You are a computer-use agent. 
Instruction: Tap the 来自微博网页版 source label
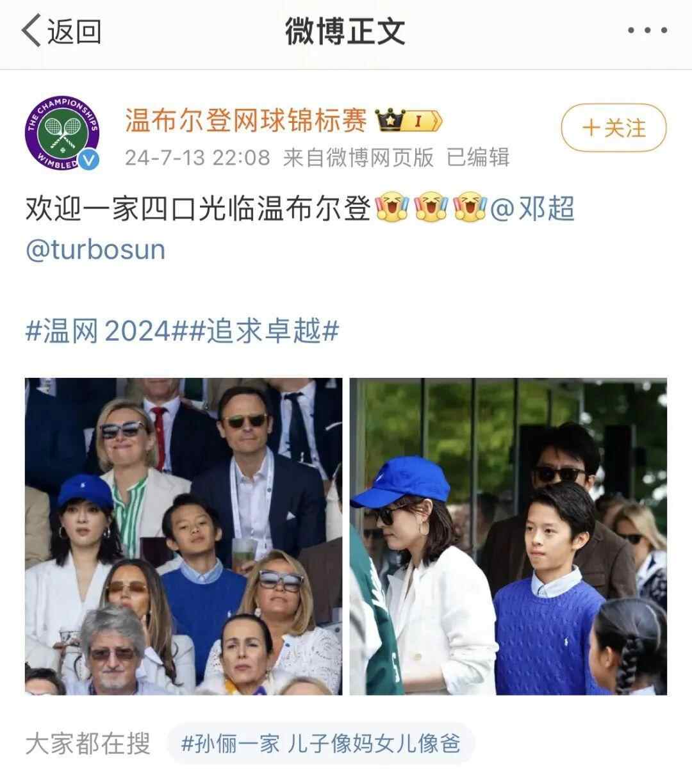coord(358,157)
